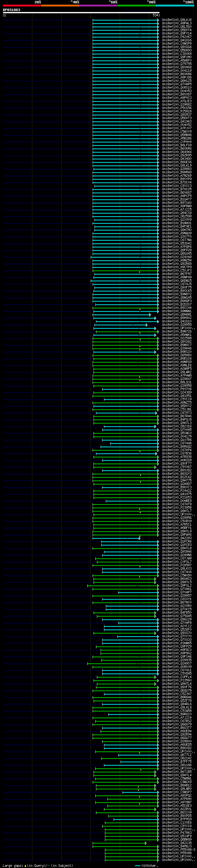Click the =100char scale legend
This screenshot has width=197, height=868.
(x=146, y=865)
